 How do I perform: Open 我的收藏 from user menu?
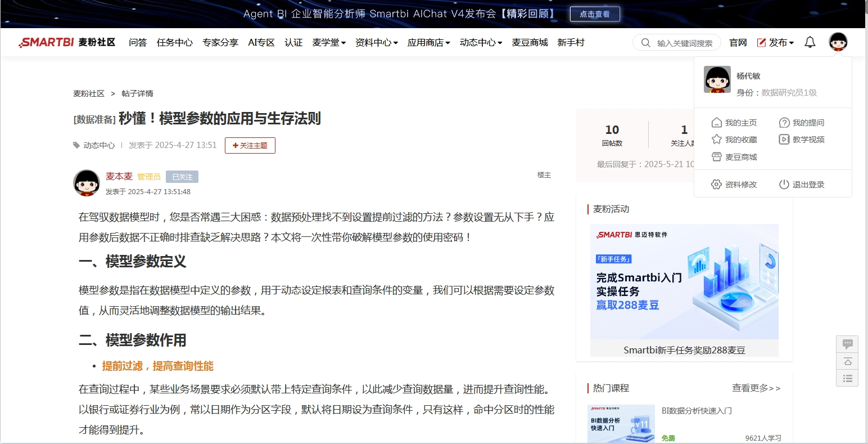click(x=734, y=140)
